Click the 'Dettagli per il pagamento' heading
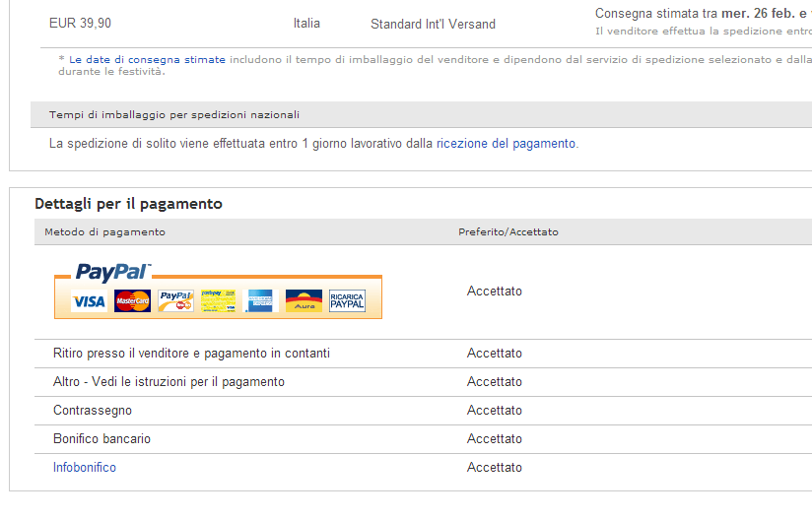This screenshot has width=812, height=520. (x=128, y=204)
